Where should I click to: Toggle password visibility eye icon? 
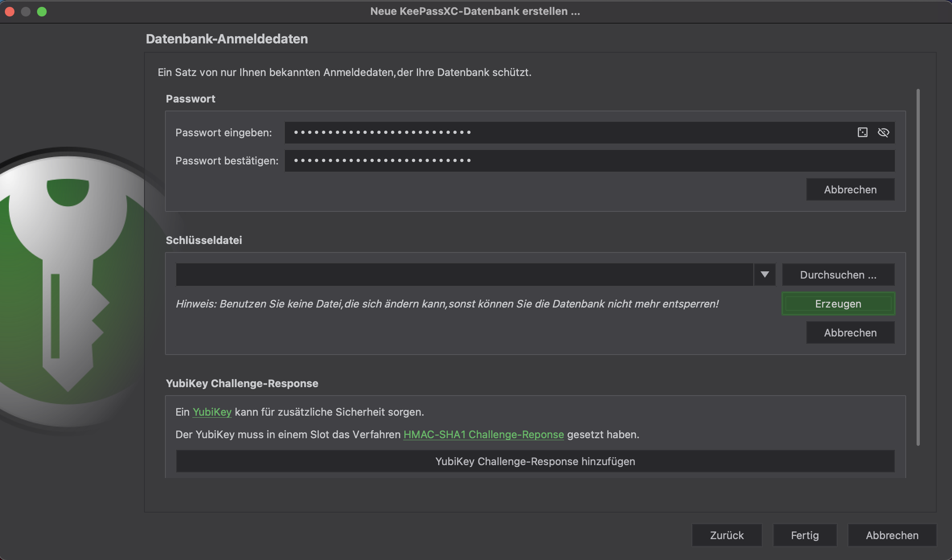(x=883, y=132)
